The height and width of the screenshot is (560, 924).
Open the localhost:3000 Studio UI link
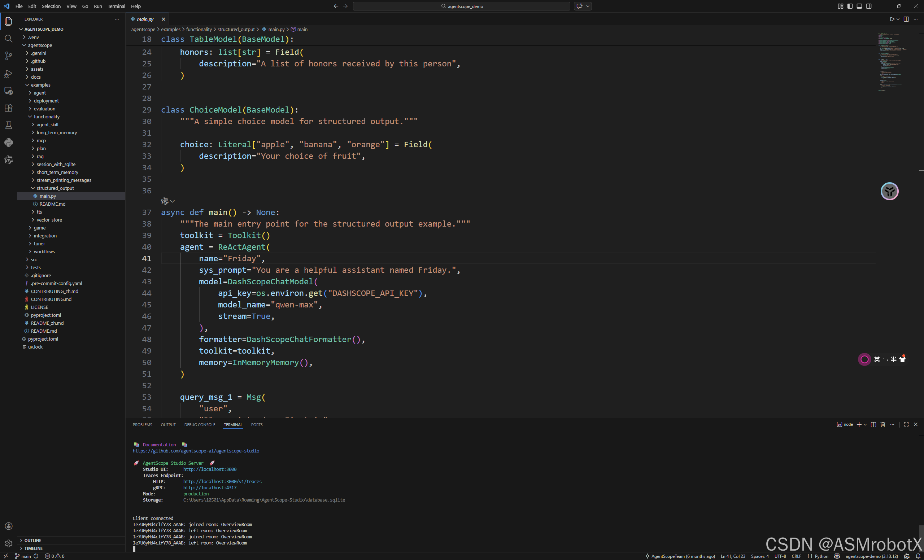click(x=210, y=469)
